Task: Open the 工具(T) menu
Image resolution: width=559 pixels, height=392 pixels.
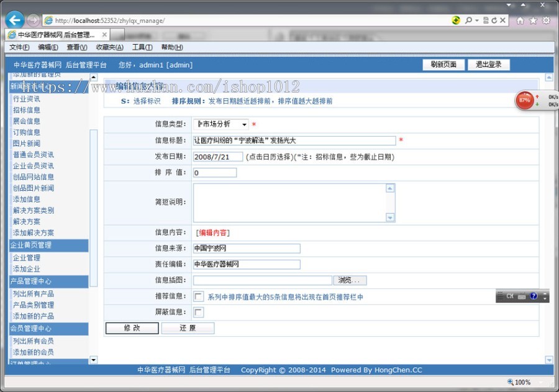Action: (142, 47)
